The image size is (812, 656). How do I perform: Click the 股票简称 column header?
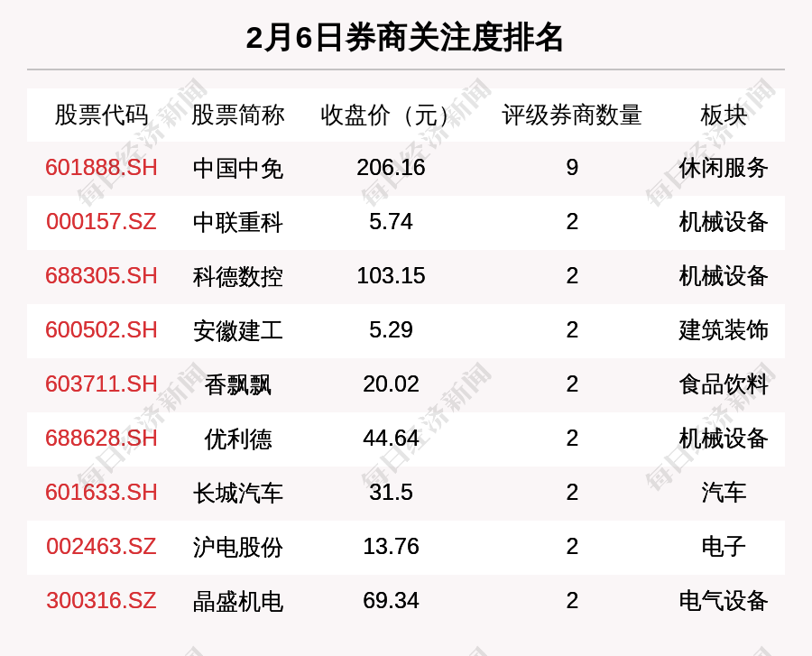coord(237,115)
